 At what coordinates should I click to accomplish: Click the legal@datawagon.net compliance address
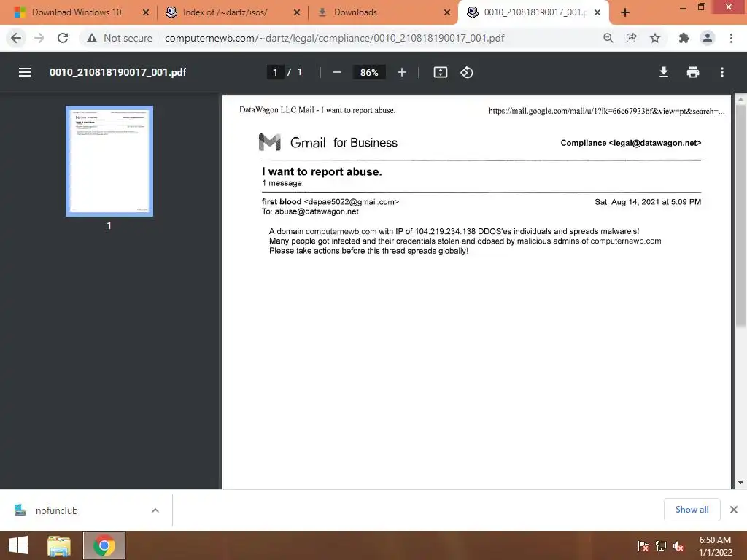tap(654, 143)
